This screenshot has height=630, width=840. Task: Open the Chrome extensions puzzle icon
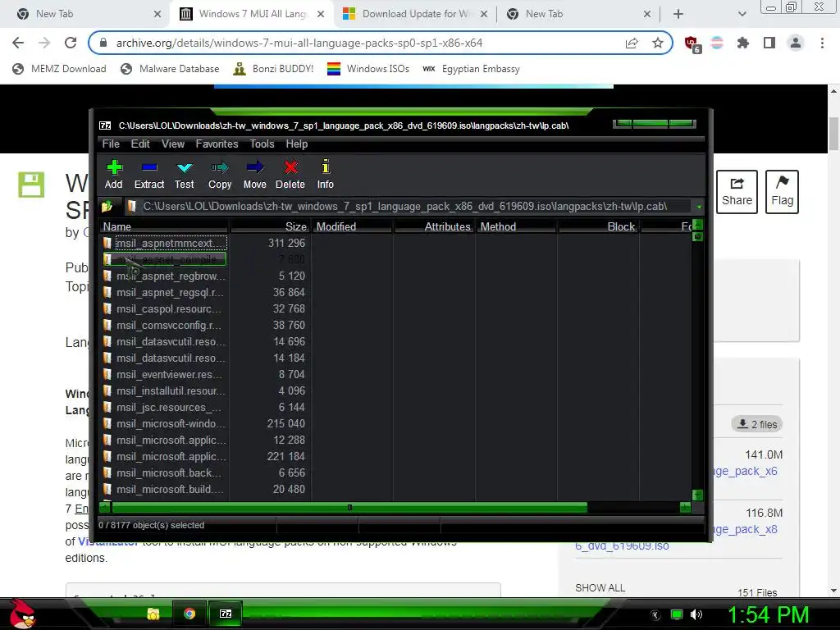pos(743,43)
